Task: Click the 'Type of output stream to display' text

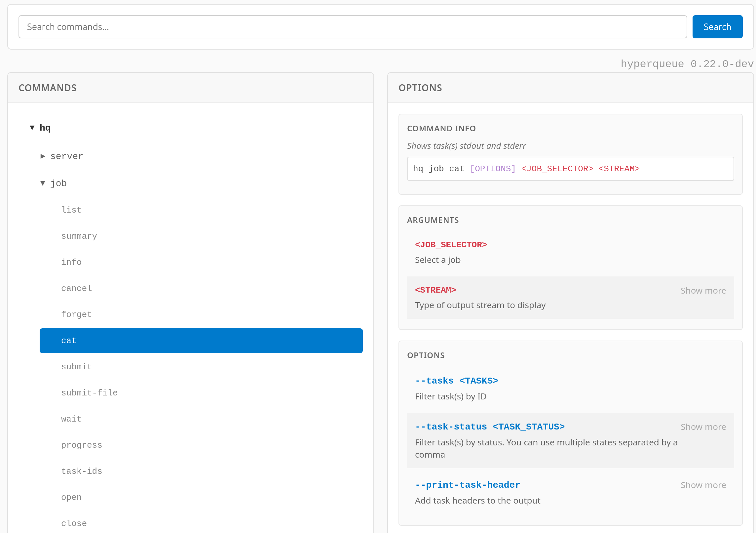Action: [x=480, y=305]
